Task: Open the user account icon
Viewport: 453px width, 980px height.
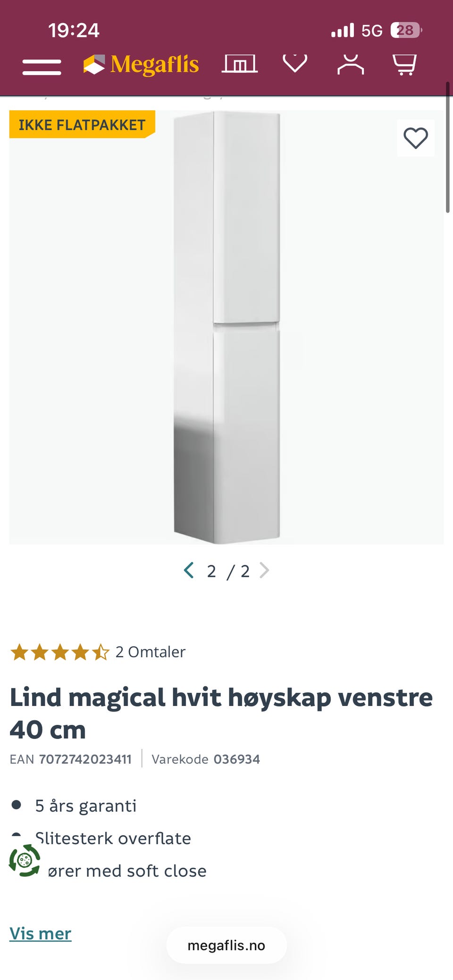Action: pyautogui.click(x=351, y=64)
